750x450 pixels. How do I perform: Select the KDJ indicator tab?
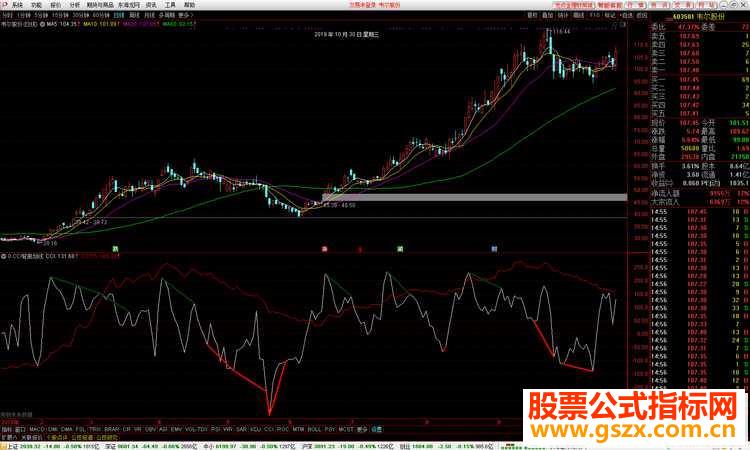click(x=256, y=429)
